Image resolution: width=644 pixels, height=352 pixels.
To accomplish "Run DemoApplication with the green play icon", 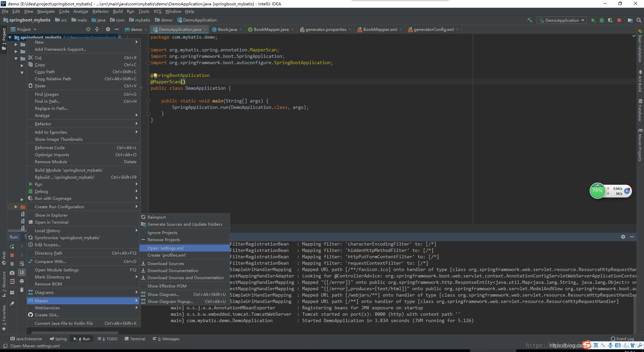I will pyautogui.click(x=593, y=20).
